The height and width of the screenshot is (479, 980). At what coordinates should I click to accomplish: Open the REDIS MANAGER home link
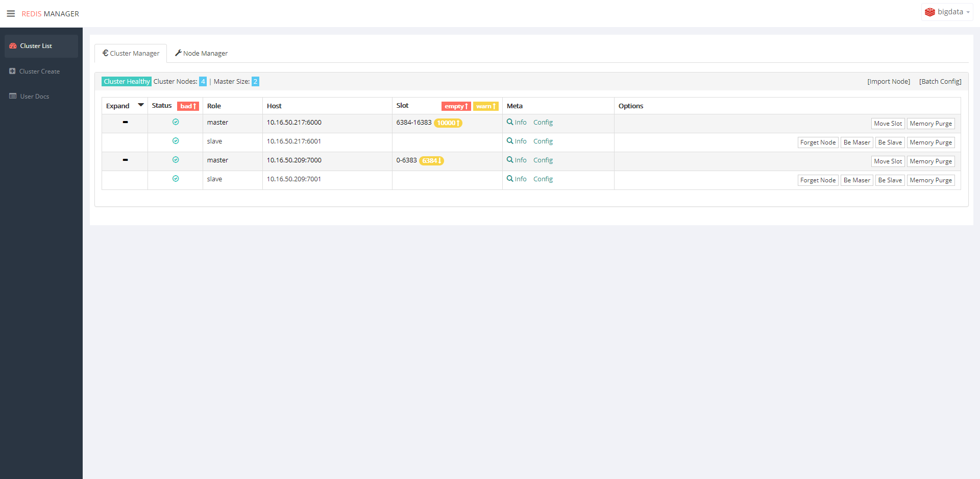(50, 14)
